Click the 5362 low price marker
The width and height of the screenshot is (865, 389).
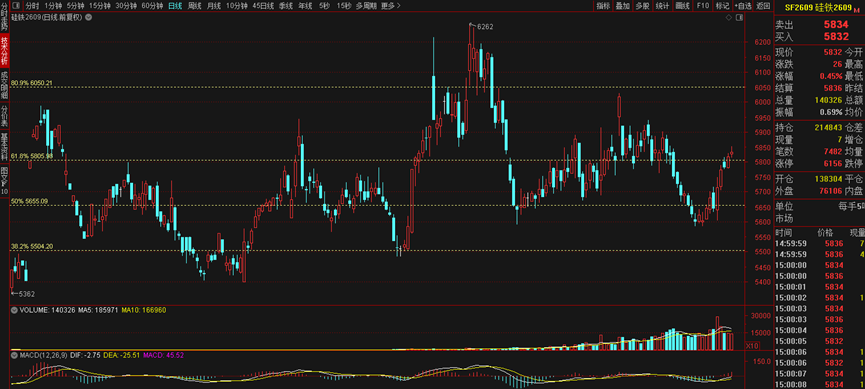(x=26, y=294)
